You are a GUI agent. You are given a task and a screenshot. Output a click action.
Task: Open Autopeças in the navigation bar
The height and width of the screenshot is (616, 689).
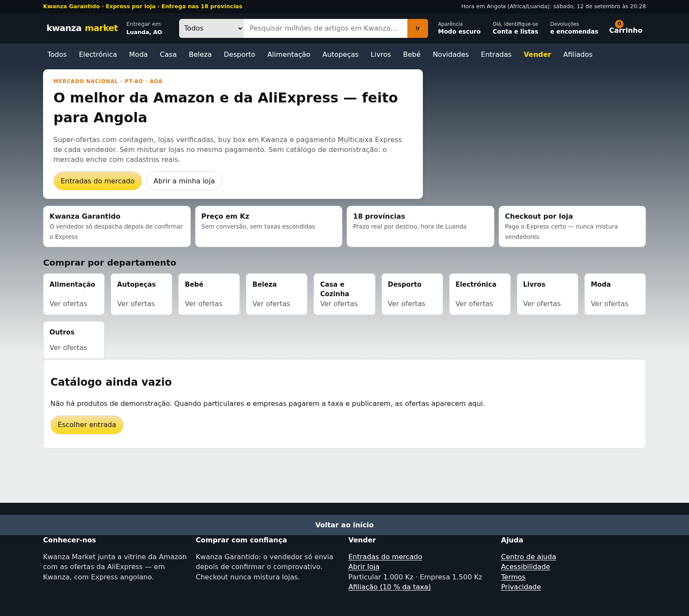click(x=340, y=54)
